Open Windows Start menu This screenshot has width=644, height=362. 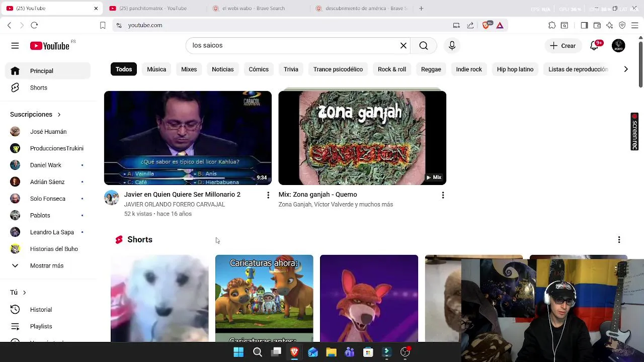click(238, 352)
